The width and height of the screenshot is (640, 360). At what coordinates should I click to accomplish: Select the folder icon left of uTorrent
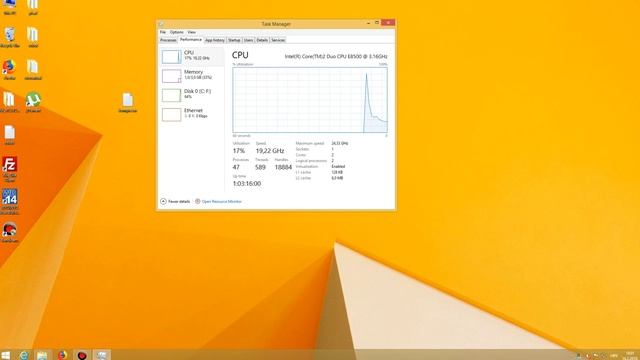point(9,102)
